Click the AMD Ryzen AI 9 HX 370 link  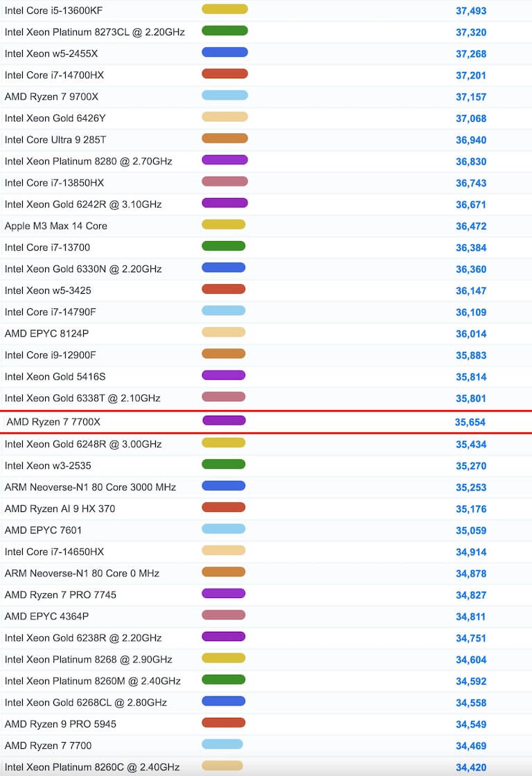pos(60,509)
